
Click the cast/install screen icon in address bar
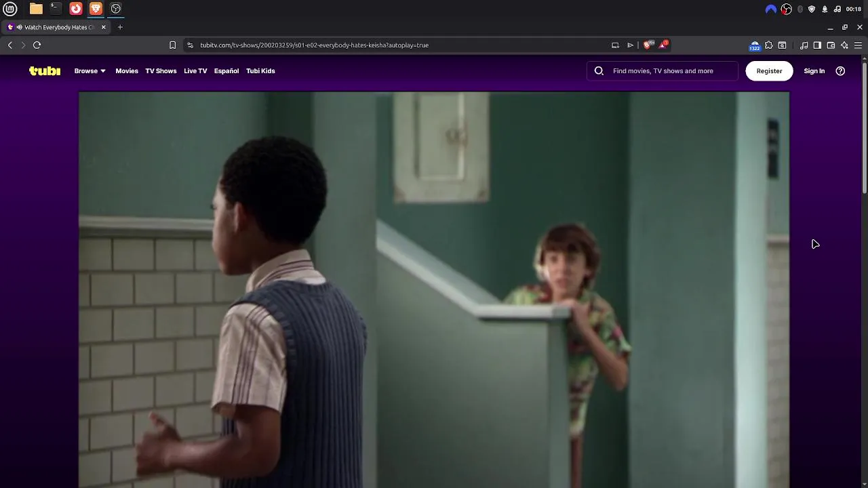coord(615,45)
